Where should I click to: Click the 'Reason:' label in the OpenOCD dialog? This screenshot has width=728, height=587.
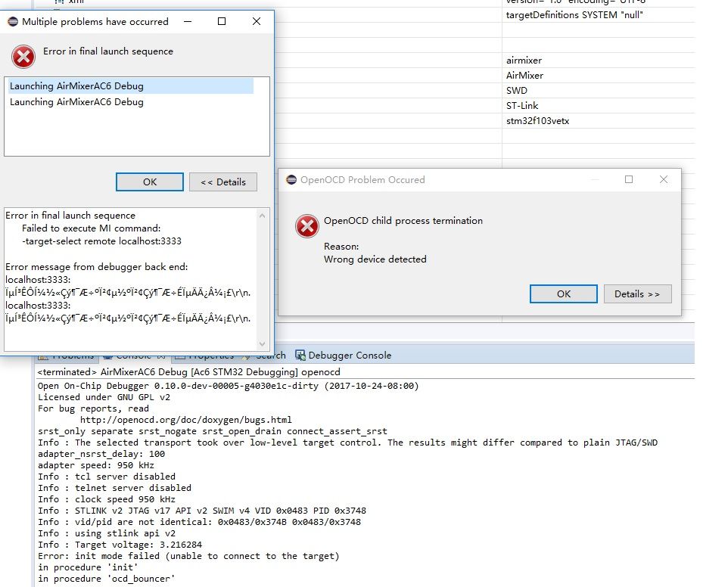click(341, 247)
